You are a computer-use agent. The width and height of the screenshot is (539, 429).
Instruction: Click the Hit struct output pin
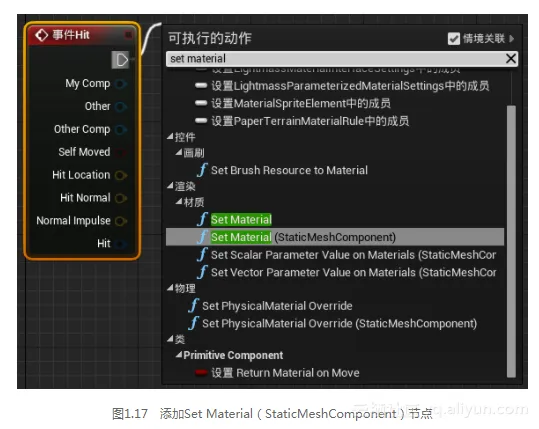[x=121, y=244]
